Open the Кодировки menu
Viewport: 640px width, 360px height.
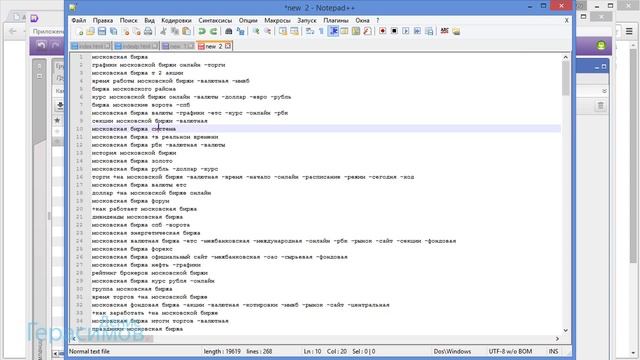(x=176, y=20)
